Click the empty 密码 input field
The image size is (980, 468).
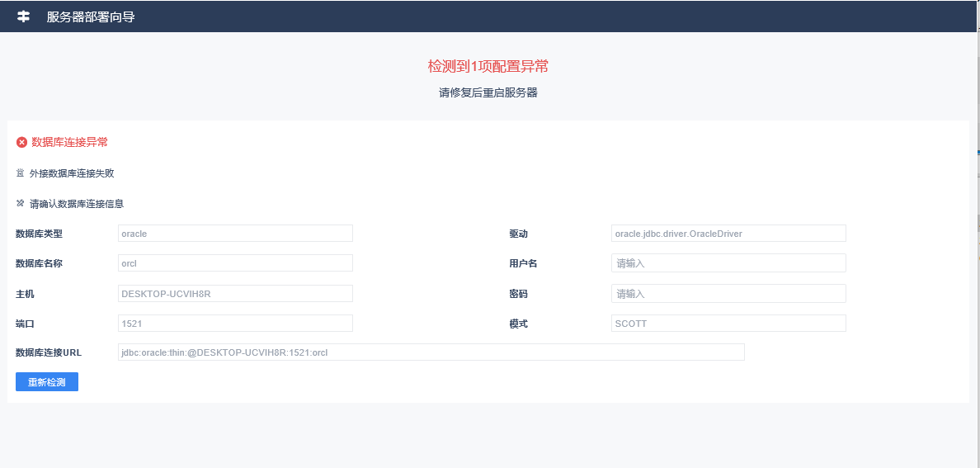coord(728,294)
